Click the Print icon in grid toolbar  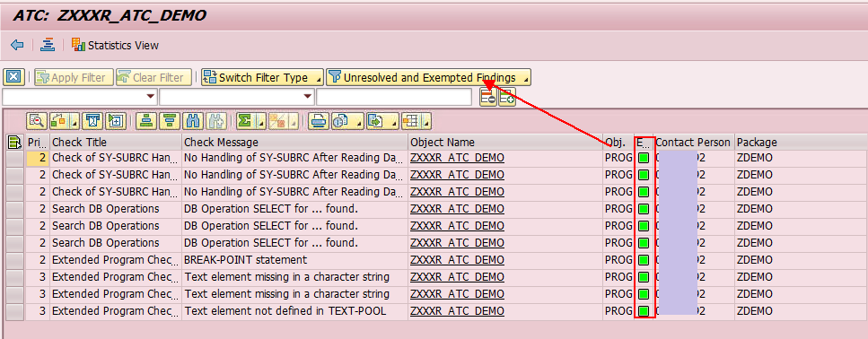point(319,120)
